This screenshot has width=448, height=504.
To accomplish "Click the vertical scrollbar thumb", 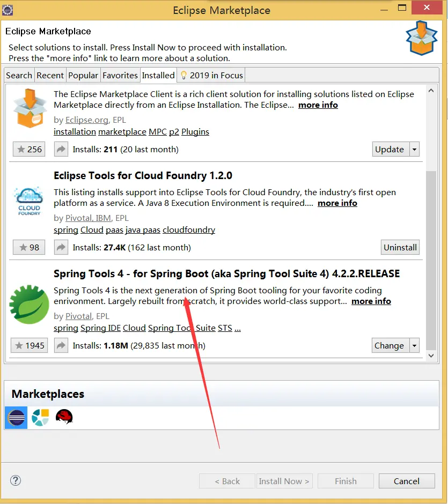I will 431,261.
